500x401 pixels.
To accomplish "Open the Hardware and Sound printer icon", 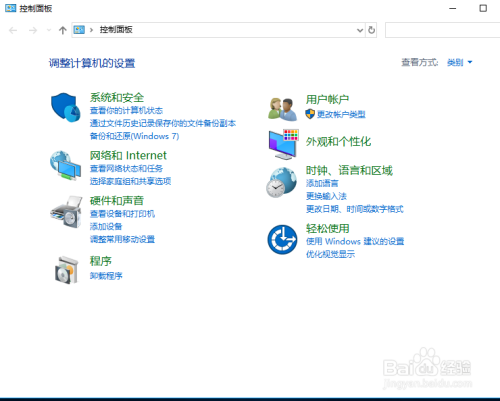I will (66, 212).
